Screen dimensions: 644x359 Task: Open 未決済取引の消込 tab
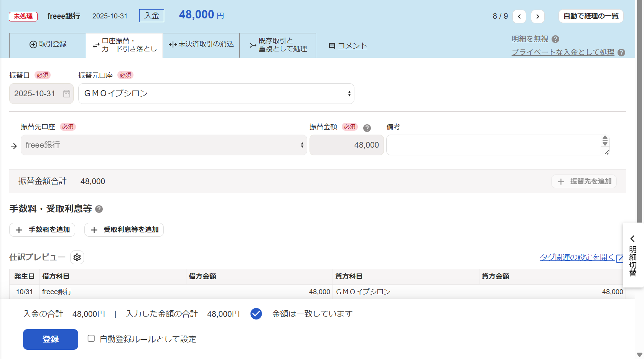(x=201, y=45)
